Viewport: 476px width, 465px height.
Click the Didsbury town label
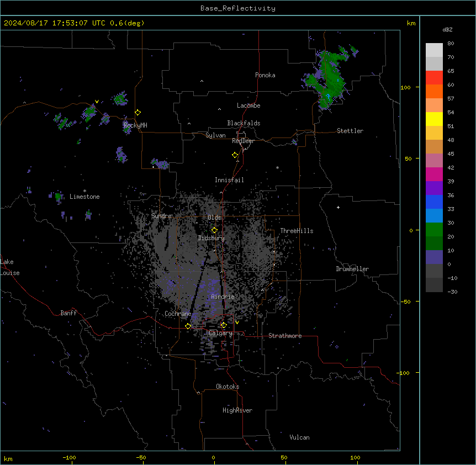211,238
